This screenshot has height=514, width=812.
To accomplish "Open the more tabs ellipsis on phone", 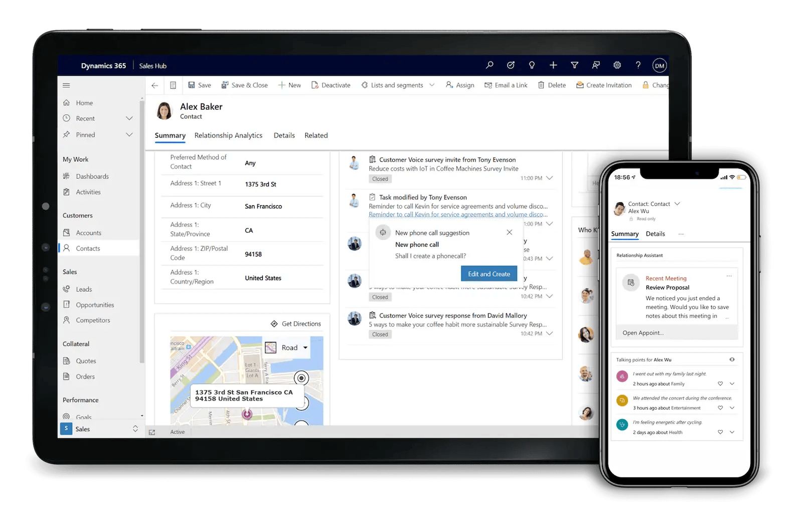I will 681,234.
